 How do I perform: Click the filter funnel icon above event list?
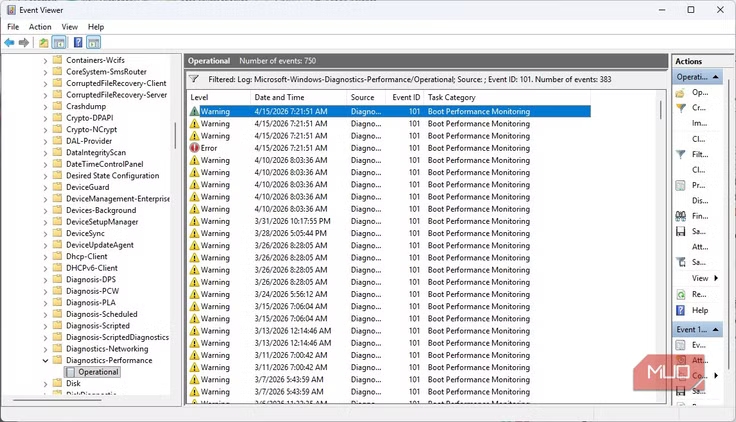[x=194, y=78]
